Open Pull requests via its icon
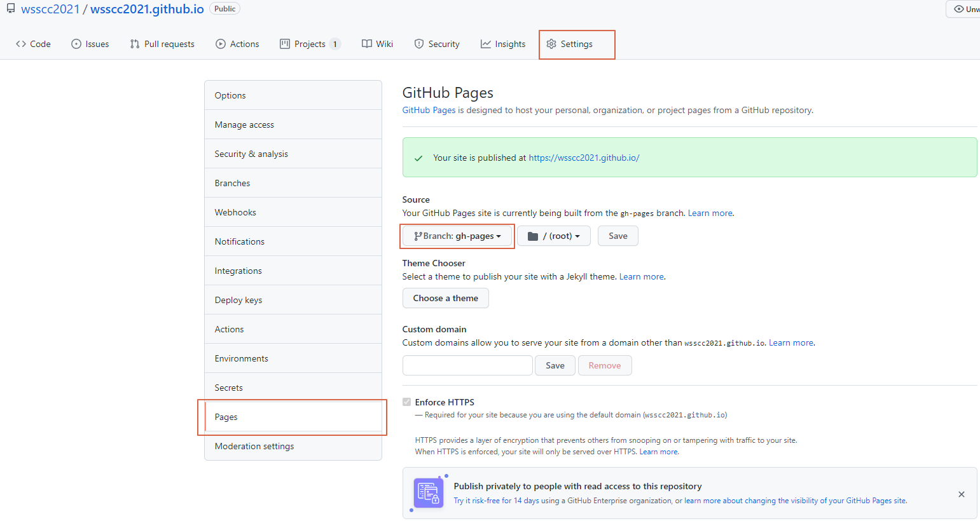The width and height of the screenshot is (980, 521). tap(134, 43)
